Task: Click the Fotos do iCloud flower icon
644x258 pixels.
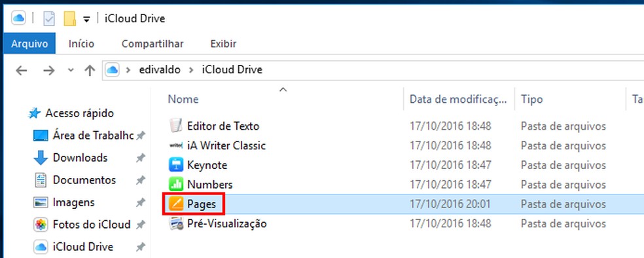Action: coord(41,225)
